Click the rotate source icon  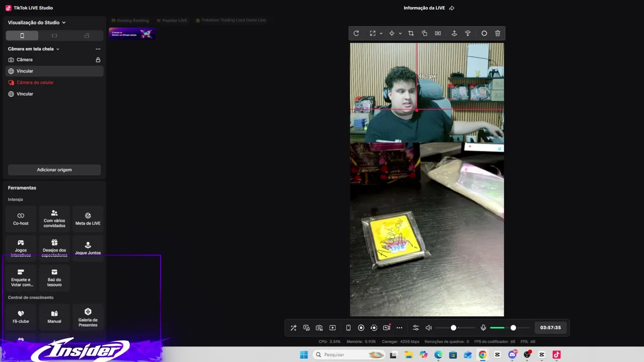[425, 33]
